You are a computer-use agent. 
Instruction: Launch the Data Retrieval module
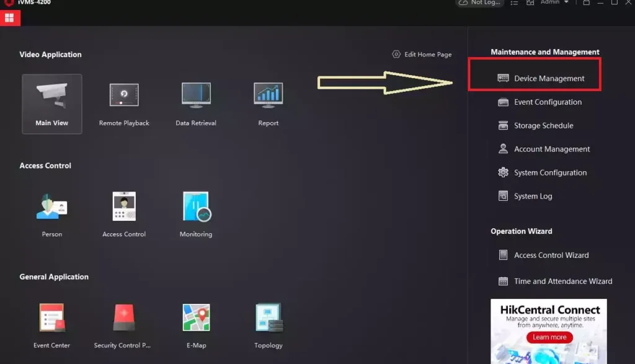click(196, 104)
